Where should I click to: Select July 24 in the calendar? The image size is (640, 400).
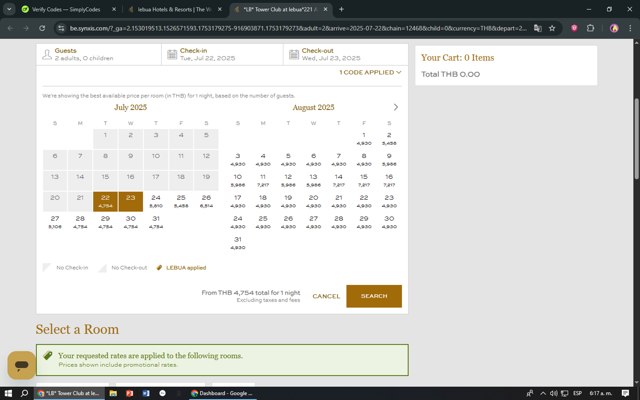coord(156,201)
